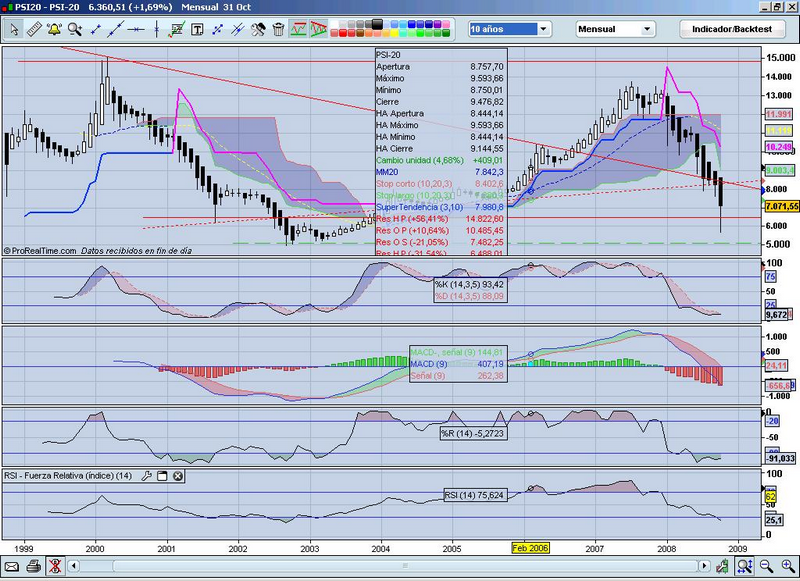
Task: Click the Indicador/Backtest button
Action: coord(732,30)
